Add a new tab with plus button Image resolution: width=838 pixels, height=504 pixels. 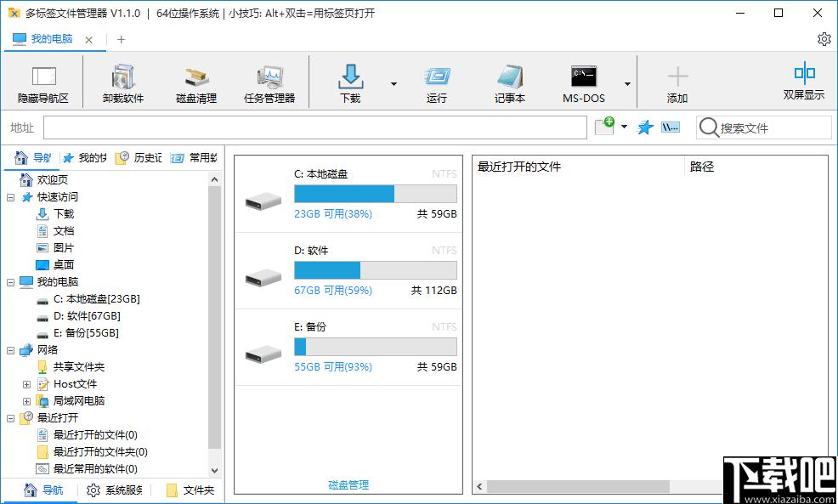point(122,40)
